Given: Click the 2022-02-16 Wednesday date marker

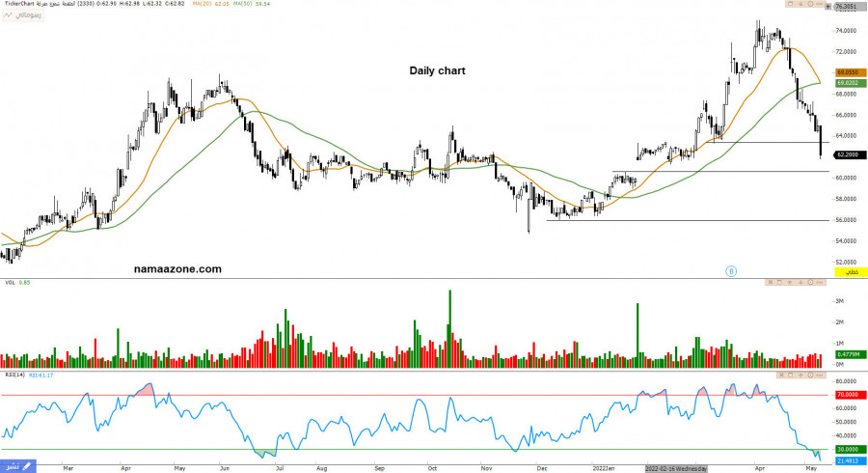Looking at the screenshot, I should pos(676,467).
